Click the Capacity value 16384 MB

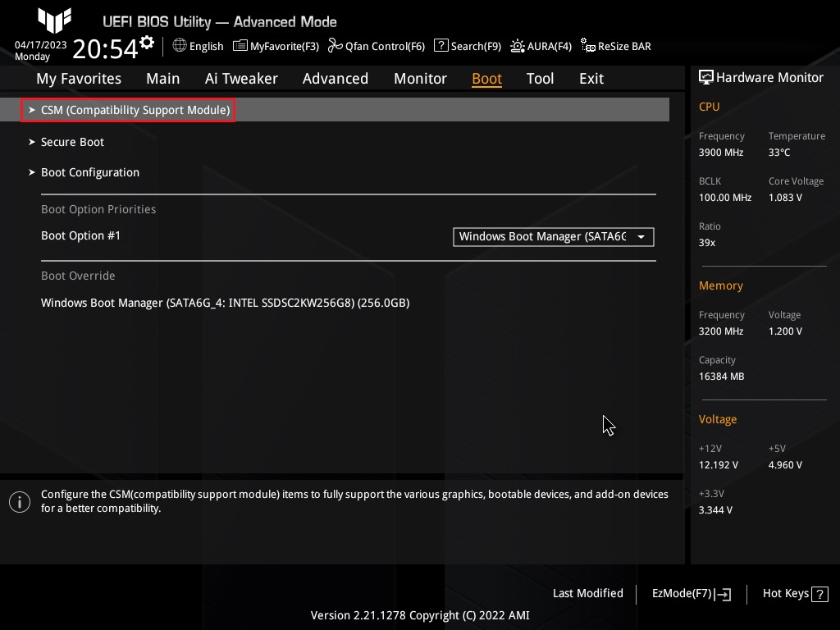[x=721, y=377]
